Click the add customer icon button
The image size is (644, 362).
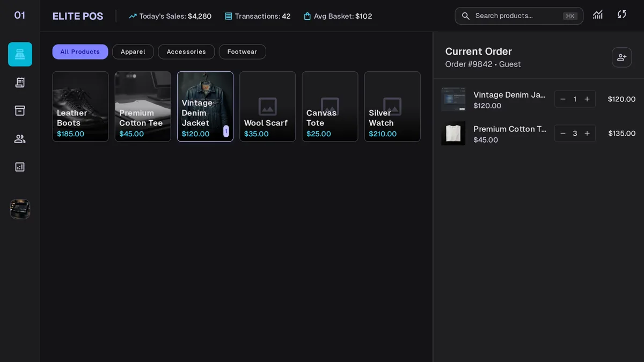(621, 57)
